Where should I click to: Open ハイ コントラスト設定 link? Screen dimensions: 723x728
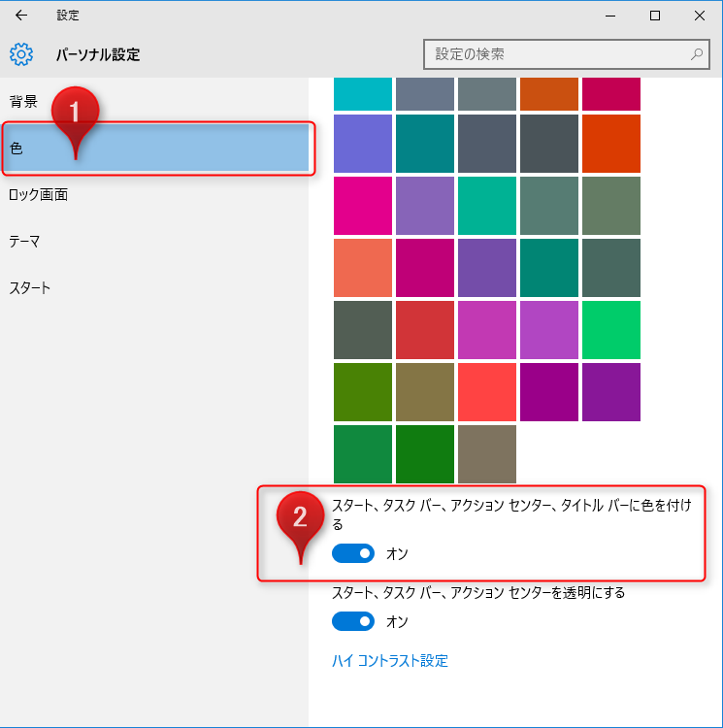pos(390,661)
